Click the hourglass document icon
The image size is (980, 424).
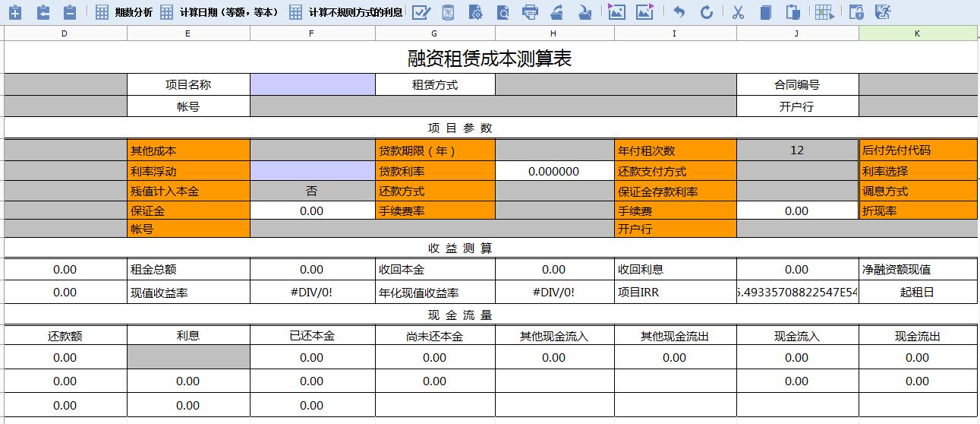(449, 12)
